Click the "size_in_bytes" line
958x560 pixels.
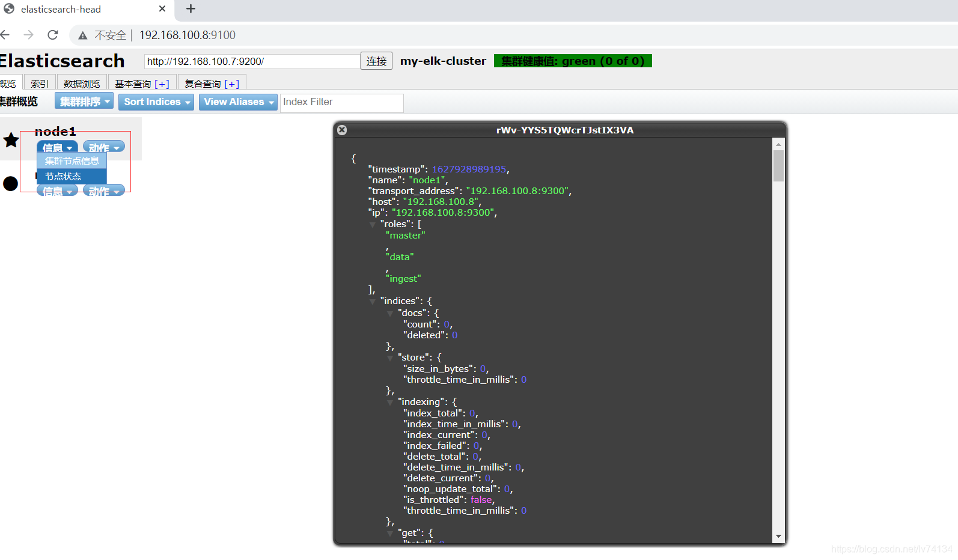point(446,369)
